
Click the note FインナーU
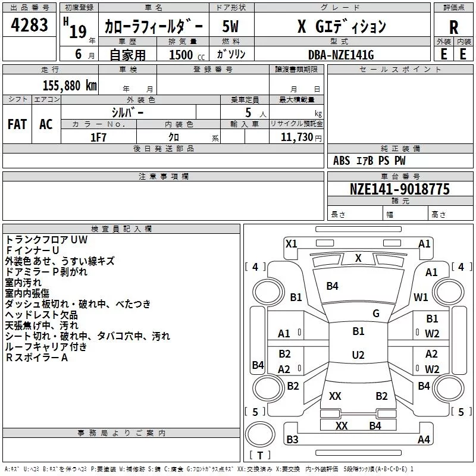(32, 250)
